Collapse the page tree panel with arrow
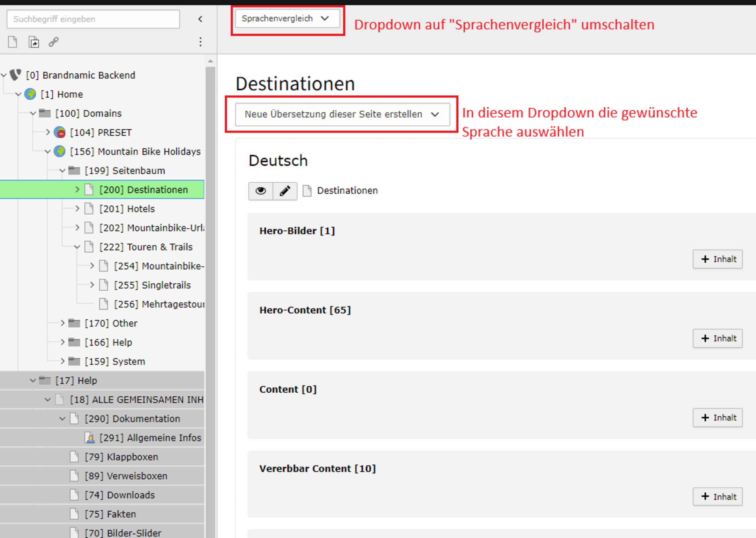The width and height of the screenshot is (756, 538). (200, 19)
